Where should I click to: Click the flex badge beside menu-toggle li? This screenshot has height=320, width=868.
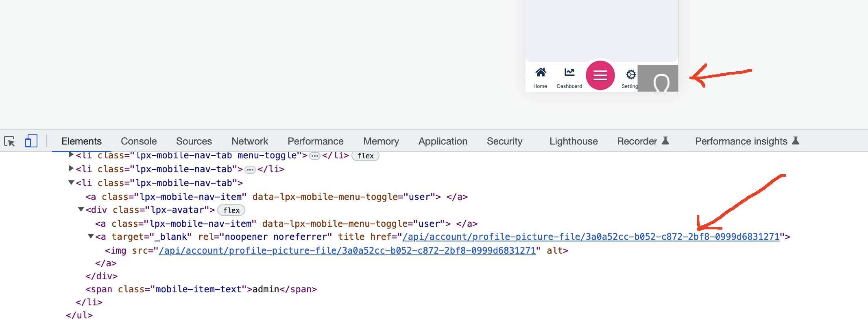coord(365,156)
